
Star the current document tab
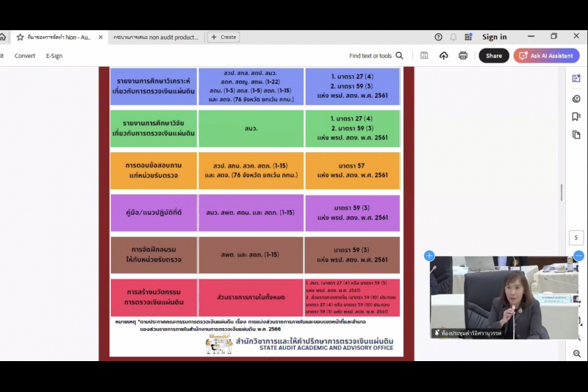[x=21, y=37]
